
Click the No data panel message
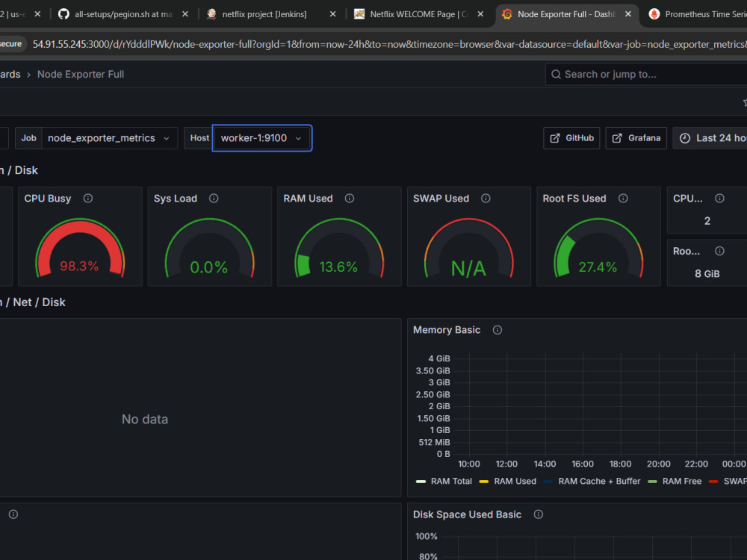(x=145, y=419)
